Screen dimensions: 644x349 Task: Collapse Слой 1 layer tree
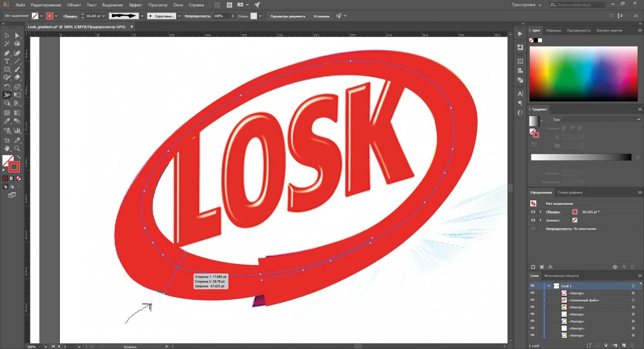(549, 286)
